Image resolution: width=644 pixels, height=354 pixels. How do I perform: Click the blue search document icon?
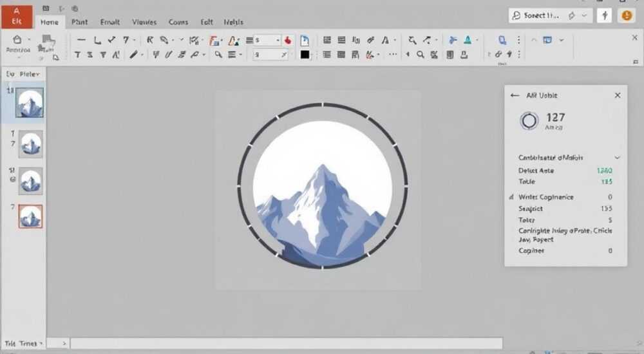point(502,40)
